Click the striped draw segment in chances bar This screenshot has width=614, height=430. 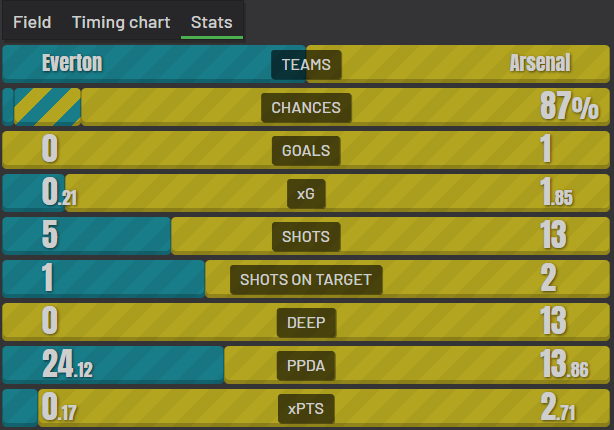[x=47, y=107]
